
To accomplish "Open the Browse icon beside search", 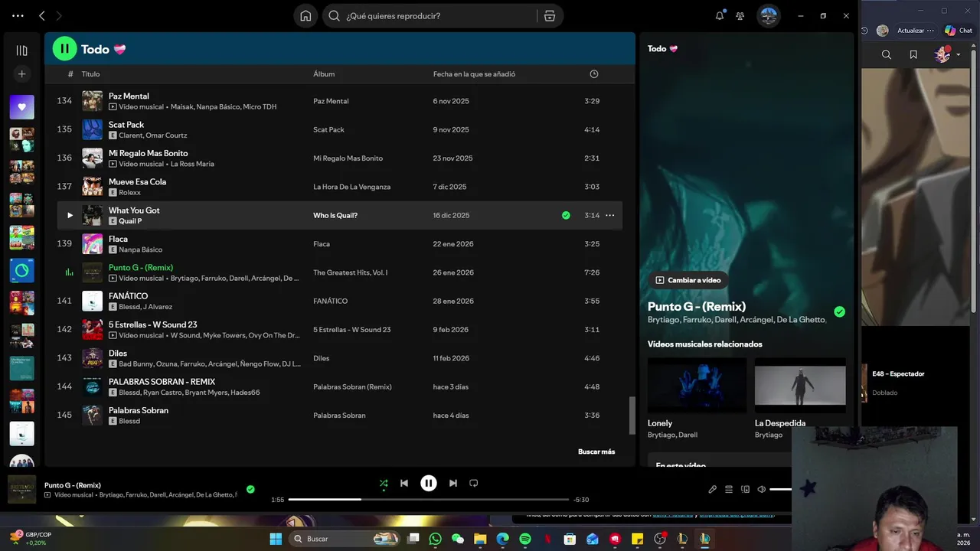I will (550, 15).
